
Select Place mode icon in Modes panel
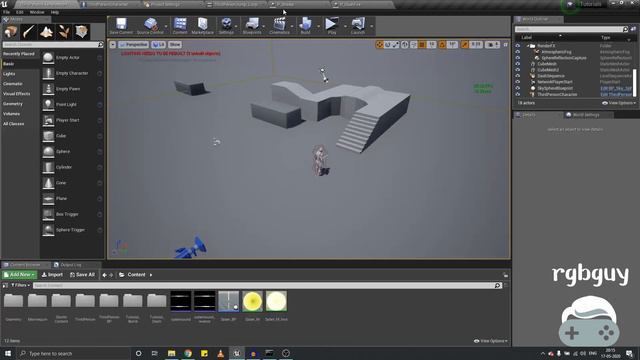click(11, 32)
